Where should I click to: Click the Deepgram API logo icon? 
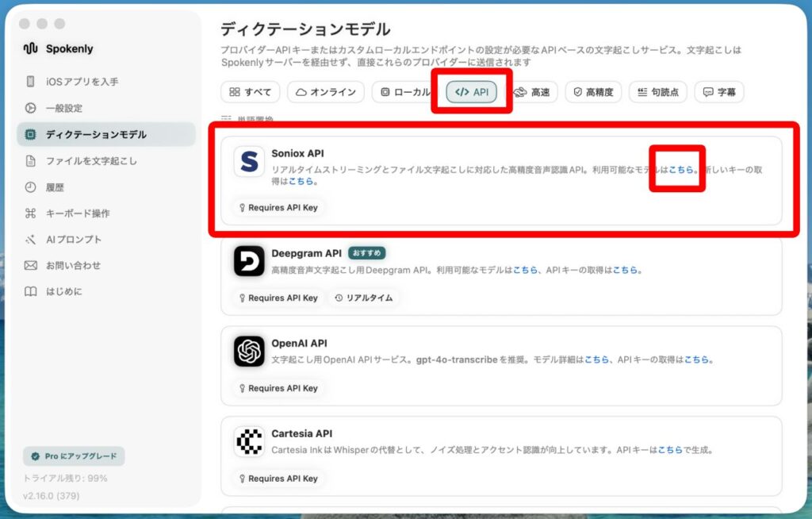249,261
